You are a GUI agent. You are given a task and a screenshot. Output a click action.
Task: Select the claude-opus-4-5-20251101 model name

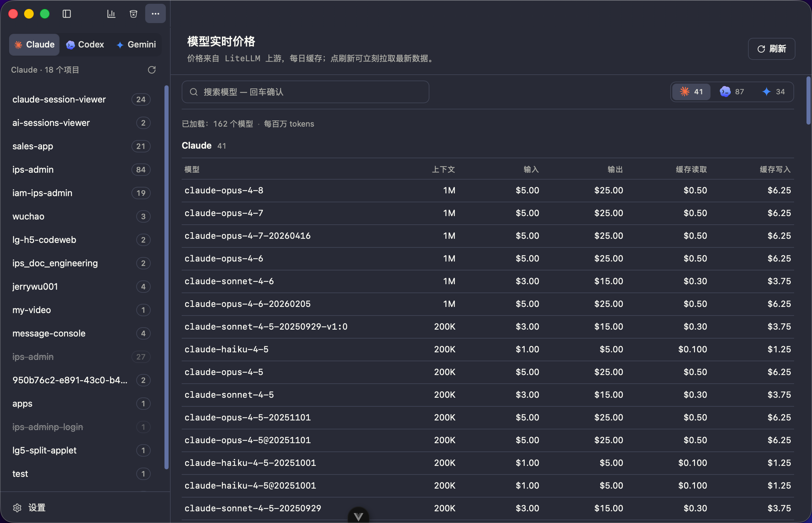tap(248, 418)
